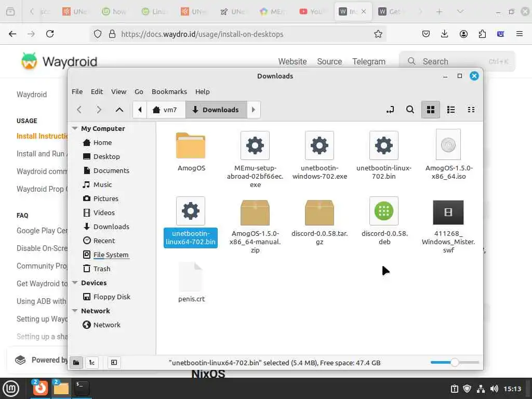Go up to parent folder
Image resolution: width=532 pixels, height=399 pixels.
pos(119,110)
